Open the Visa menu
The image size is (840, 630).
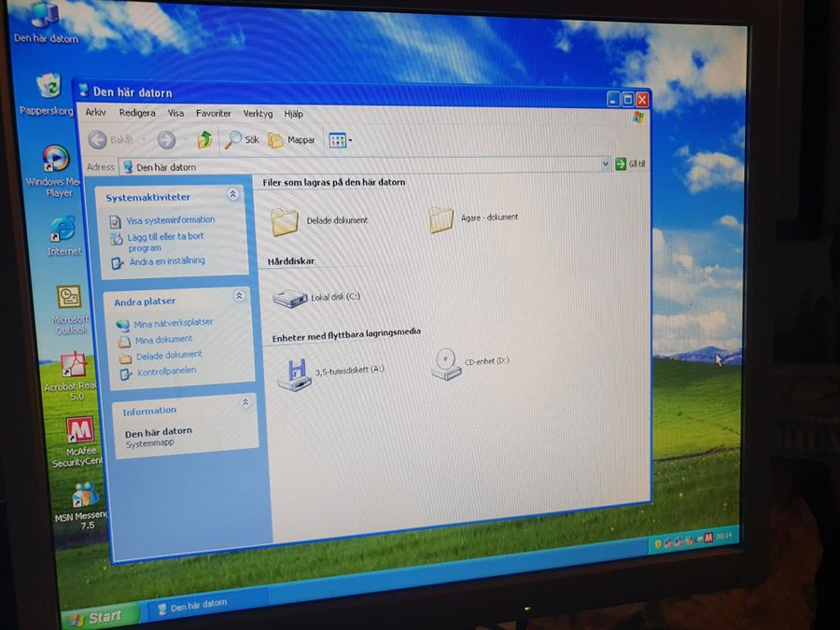(175, 113)
